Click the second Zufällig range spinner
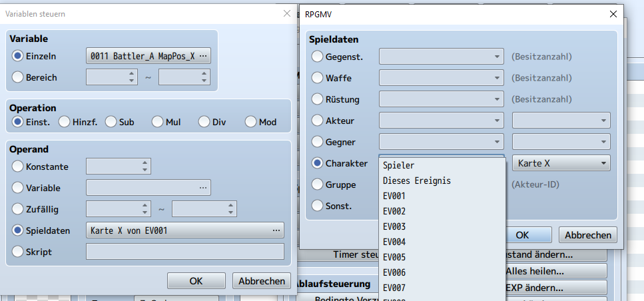 coord(204,209)
